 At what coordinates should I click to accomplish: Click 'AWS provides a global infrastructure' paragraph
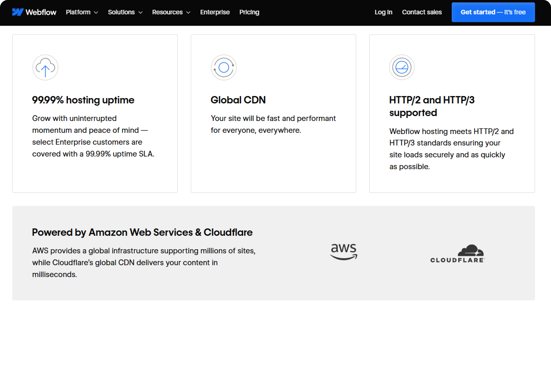coord(144,262)
